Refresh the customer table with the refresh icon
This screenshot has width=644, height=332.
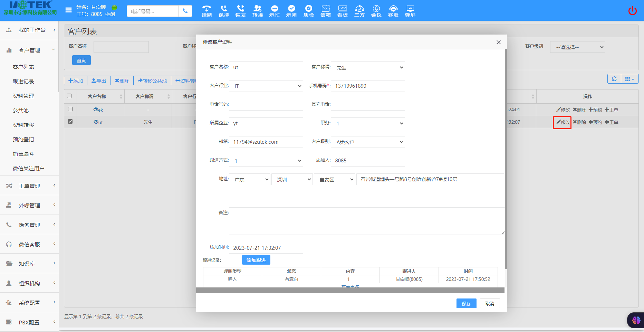(x=614, y=79)
